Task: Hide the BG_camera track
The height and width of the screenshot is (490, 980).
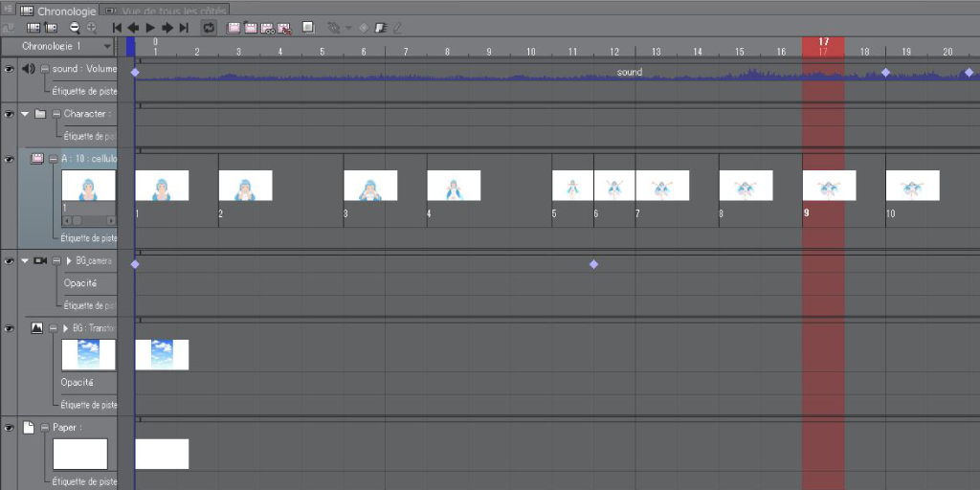Action: tap(9, 260)
